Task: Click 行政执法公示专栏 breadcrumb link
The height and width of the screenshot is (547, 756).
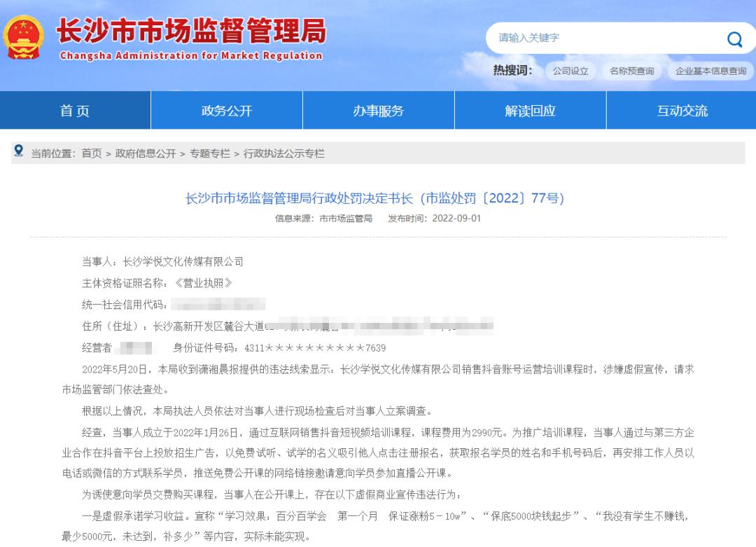Action: coord(284,153)
